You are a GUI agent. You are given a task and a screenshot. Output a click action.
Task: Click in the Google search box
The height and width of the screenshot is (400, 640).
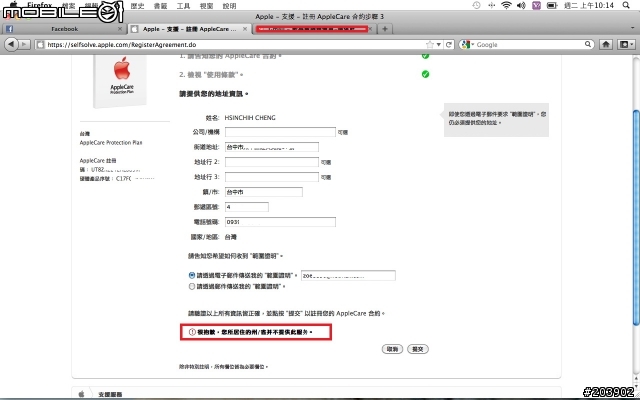pyautogui.click(x=529, y=44)
